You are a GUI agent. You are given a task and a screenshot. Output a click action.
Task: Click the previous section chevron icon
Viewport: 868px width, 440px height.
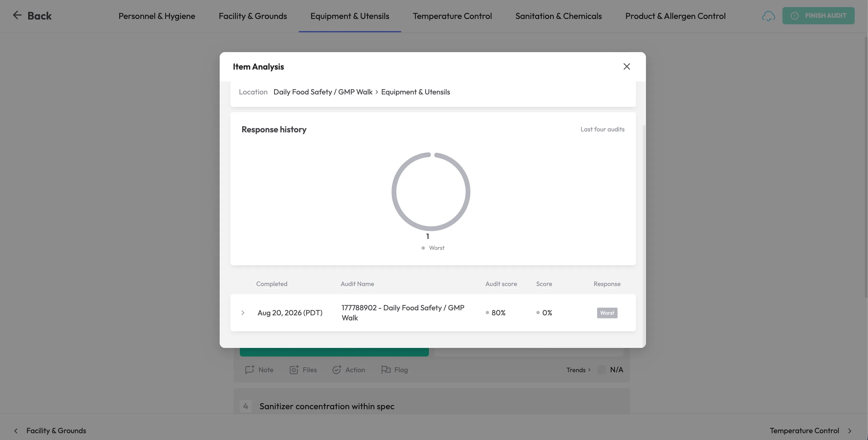[16, 431]
